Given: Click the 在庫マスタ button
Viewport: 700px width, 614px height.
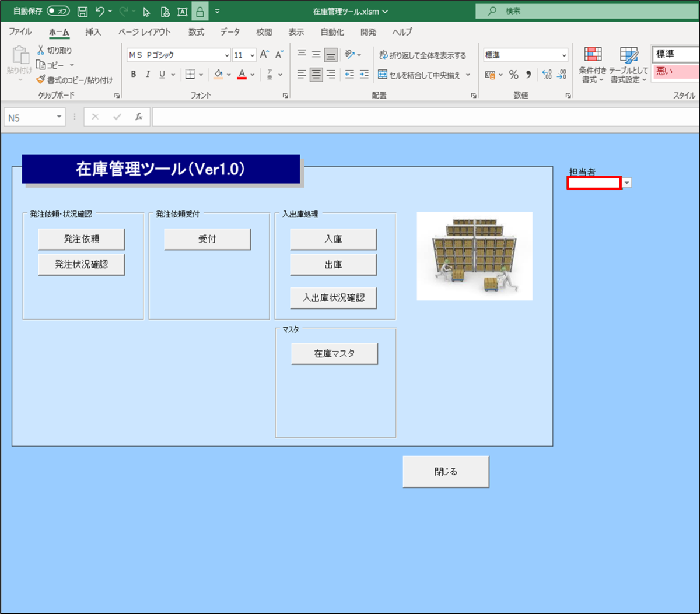Looking at the screenshot, I should click(x=334, y=353).
